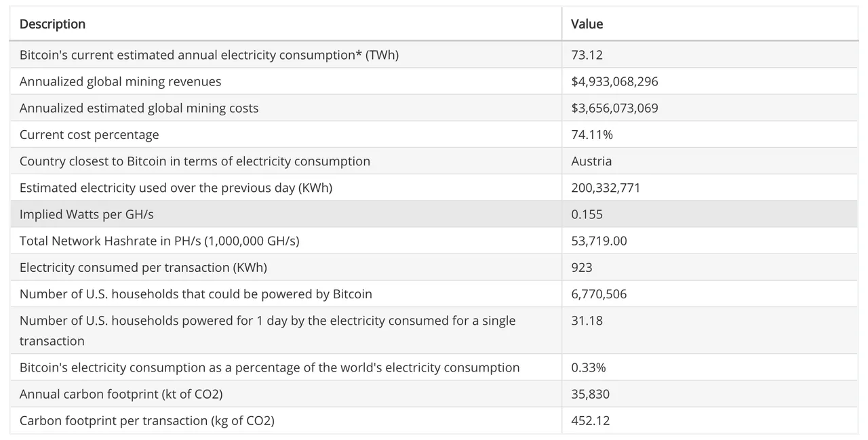This screenshot has width=868, height=440.
Task: Click the 0.33% world consumption value
Action: pos(588,367)
